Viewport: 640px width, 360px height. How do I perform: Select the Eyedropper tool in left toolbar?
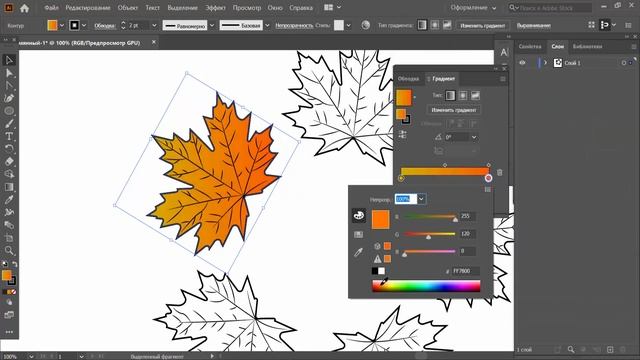(x=9, y=200)
